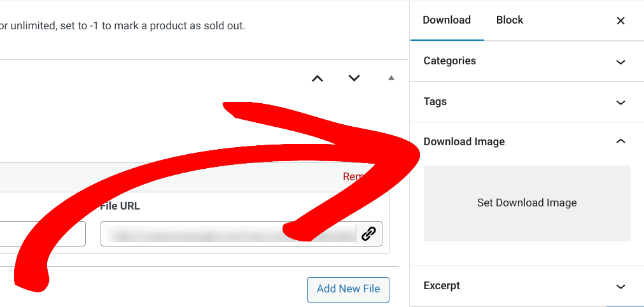Collapse Download Image using its up chevron
The image size is (644, 307).
coord(621,141)
